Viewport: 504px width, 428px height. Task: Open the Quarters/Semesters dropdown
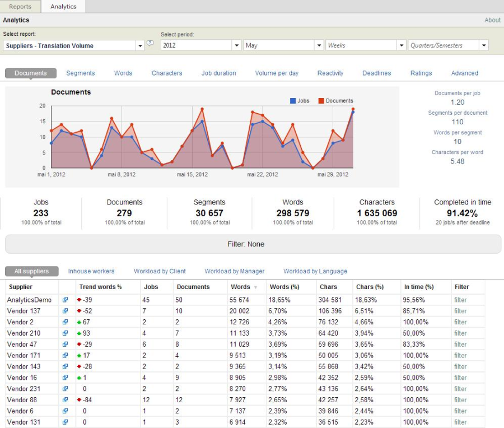coord(484,46)
